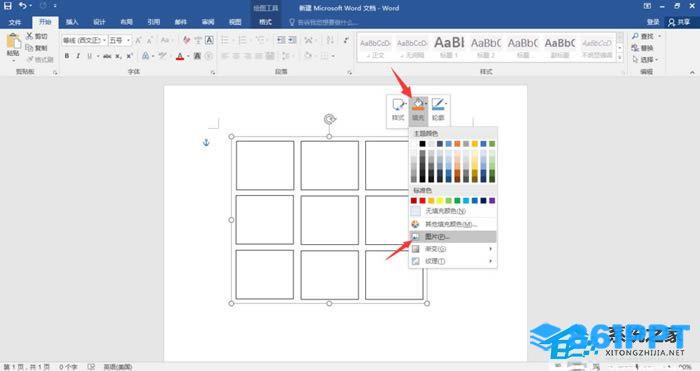Click the Increase Indent icon
Screen dimensions: 700x371
tap(292, 40)
